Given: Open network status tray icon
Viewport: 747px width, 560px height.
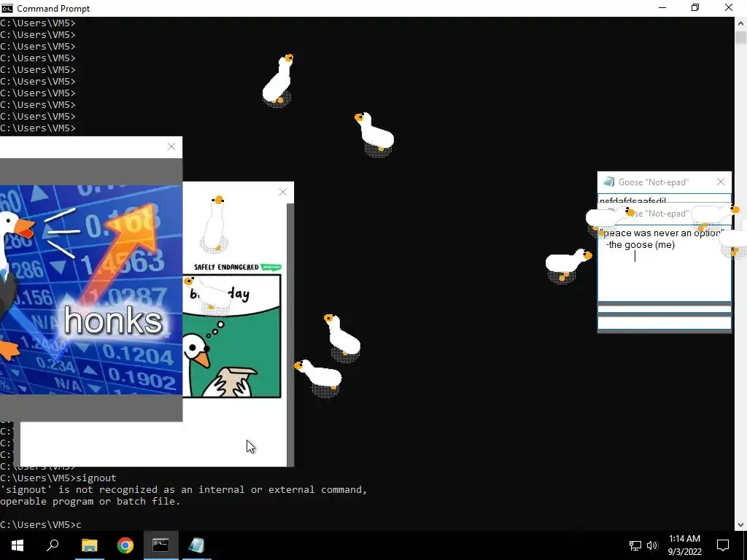Looking at the screenshot, I should point(635,545).
